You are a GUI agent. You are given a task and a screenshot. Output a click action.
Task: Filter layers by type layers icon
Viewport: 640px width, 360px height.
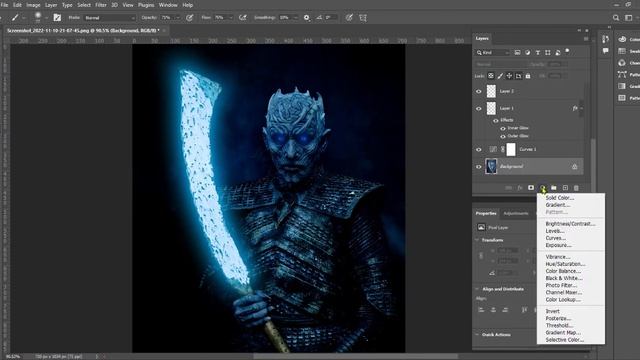[538, 52]
